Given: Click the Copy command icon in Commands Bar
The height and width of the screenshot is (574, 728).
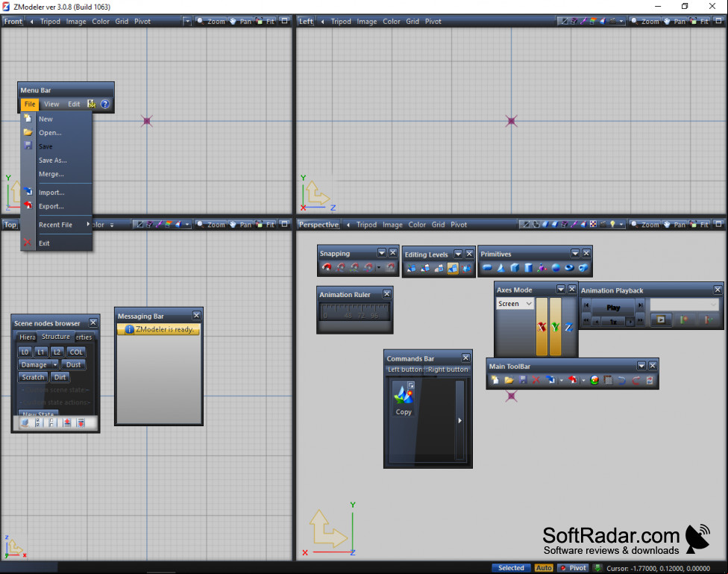Looking at the screenshot, I should 404,399.
